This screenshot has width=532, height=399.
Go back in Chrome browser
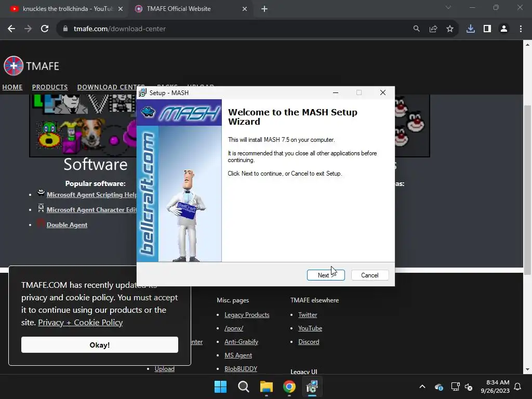point(11,29)
